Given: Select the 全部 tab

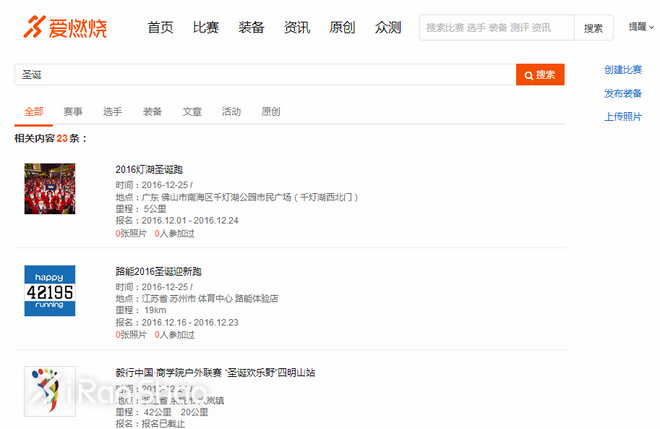Looking at the screenshot, I should click(x=34, y=112).
